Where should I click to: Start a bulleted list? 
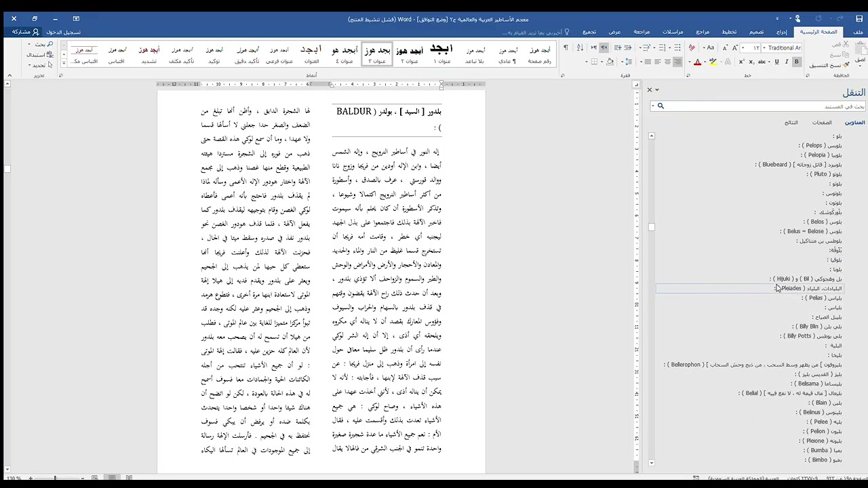pos(677,47)
